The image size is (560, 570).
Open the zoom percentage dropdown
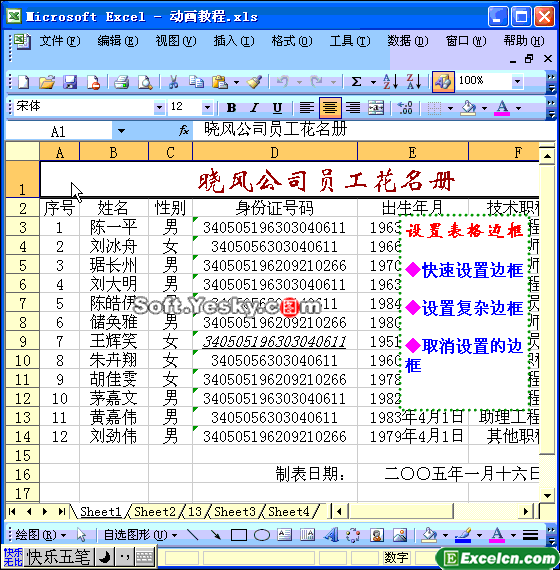click(517, 81)
